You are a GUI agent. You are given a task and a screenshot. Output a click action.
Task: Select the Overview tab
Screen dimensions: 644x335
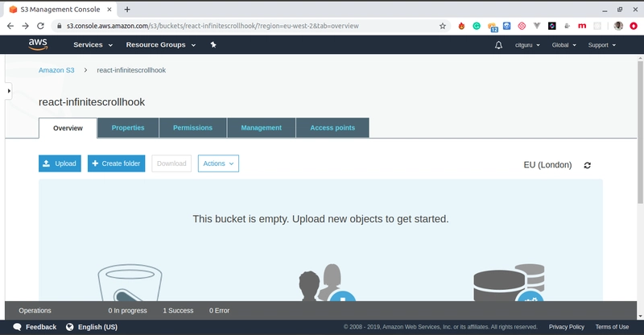[x=68, y=128]
